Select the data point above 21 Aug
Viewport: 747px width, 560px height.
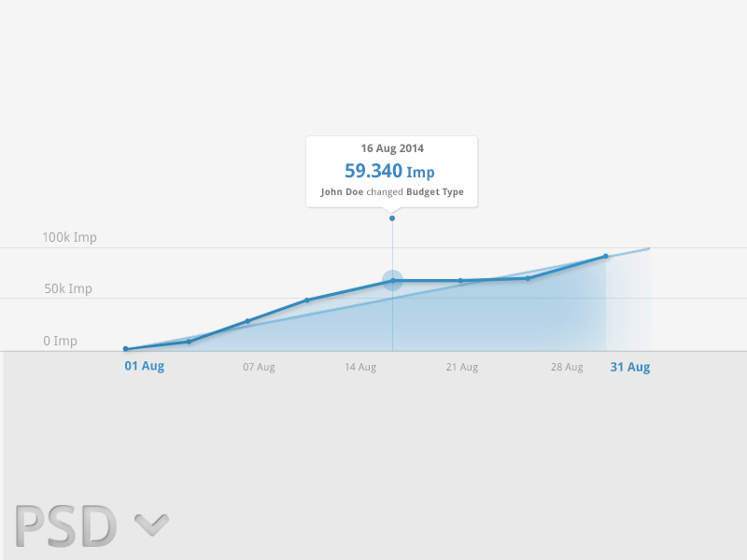(460, 280)
